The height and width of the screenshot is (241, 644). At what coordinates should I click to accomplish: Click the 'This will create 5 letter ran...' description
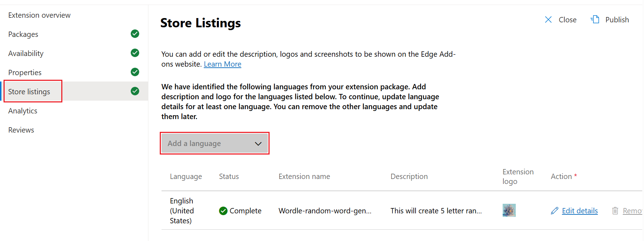[x=436, y=211]
